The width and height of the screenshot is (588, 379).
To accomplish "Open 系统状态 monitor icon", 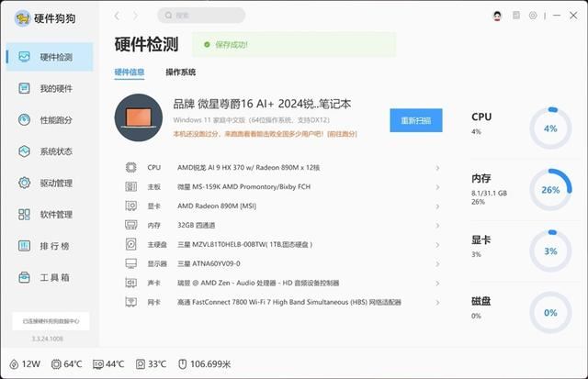I will pos(25,151).
